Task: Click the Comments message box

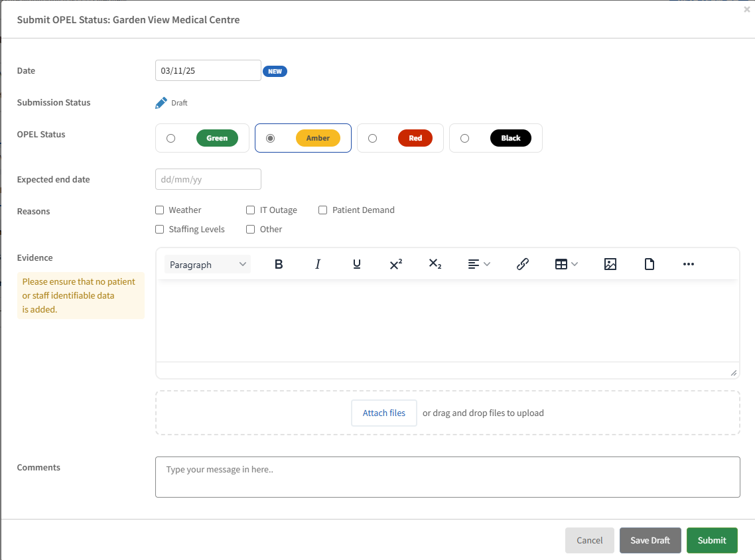Action: 447,477
